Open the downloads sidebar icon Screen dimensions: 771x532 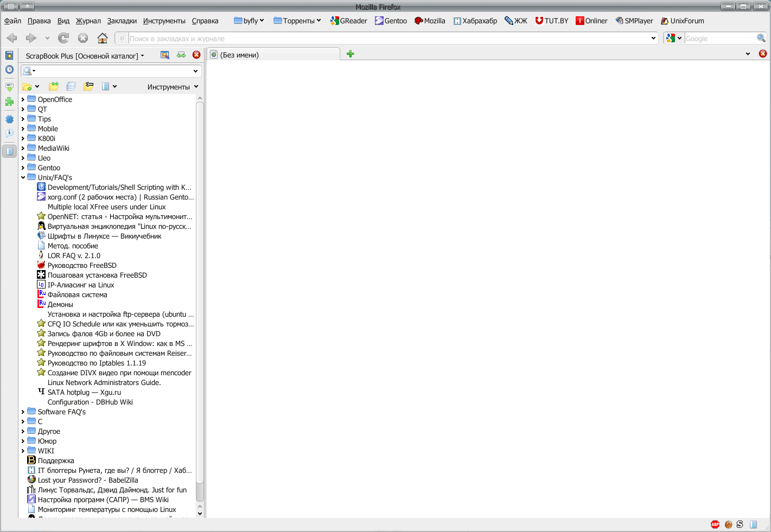pos(9,87)
